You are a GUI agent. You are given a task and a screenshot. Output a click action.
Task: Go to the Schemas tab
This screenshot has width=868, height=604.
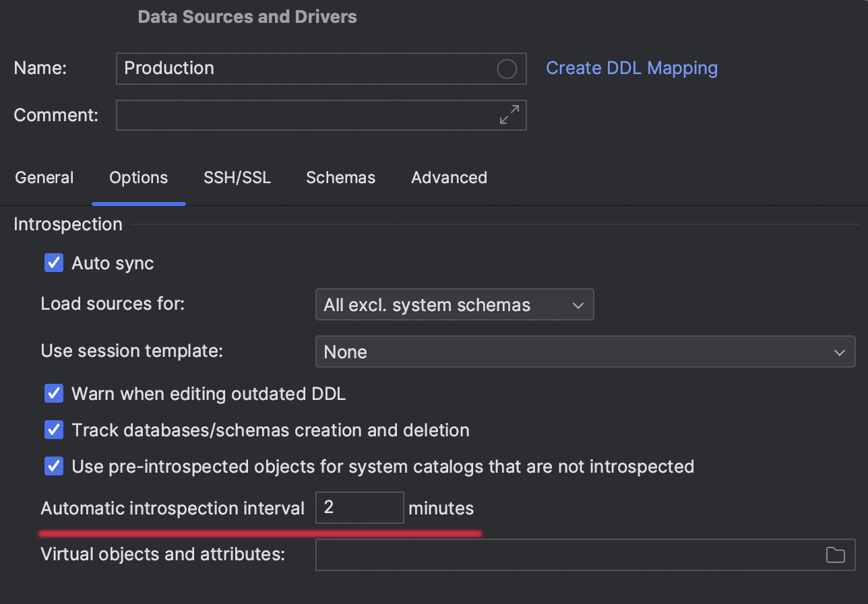click(x=340, y=178)
